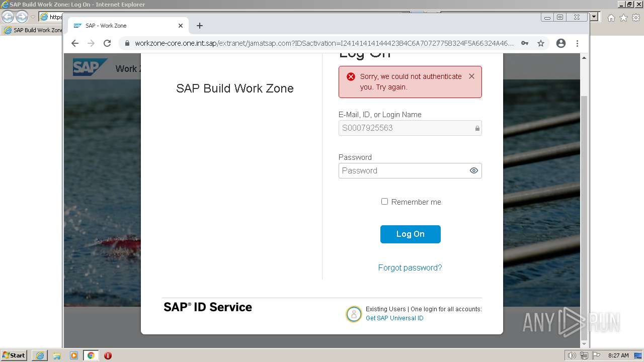
Task: Click the volume tray icon
Action: pos(572,355)
